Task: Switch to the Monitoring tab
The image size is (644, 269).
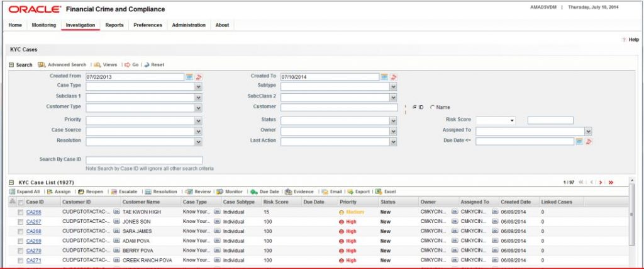Action: [x=44, y=25]
